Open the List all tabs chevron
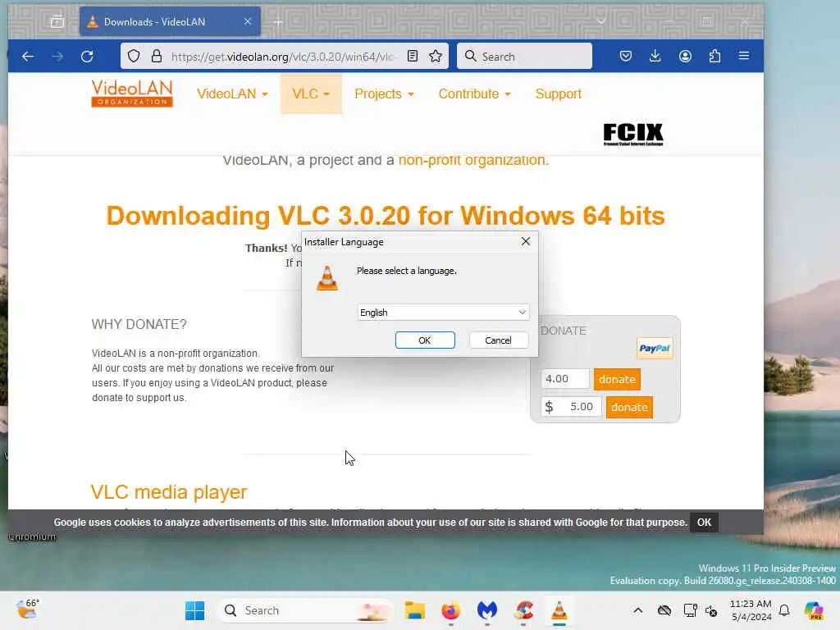Viewport: 840px width, 630px height. (x=601, y=22)
